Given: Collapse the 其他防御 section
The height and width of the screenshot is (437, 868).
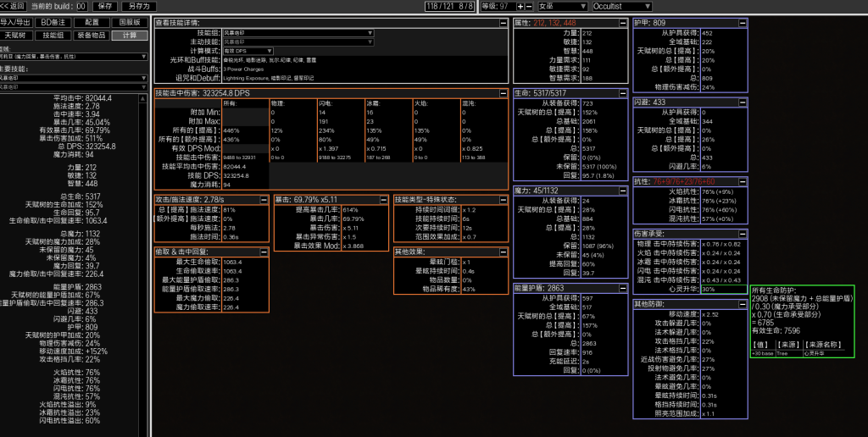Looking at the screenshot, I should tap(743, 304).
